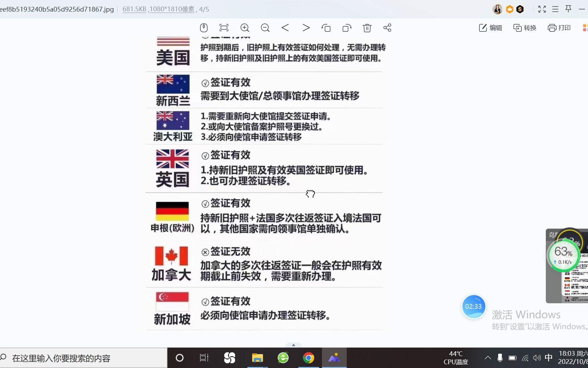The width and height of the screenshot is (588, 368).
Task: Click CPU温度 44℃ taskbar readout
Action: (x=456, y=358)
